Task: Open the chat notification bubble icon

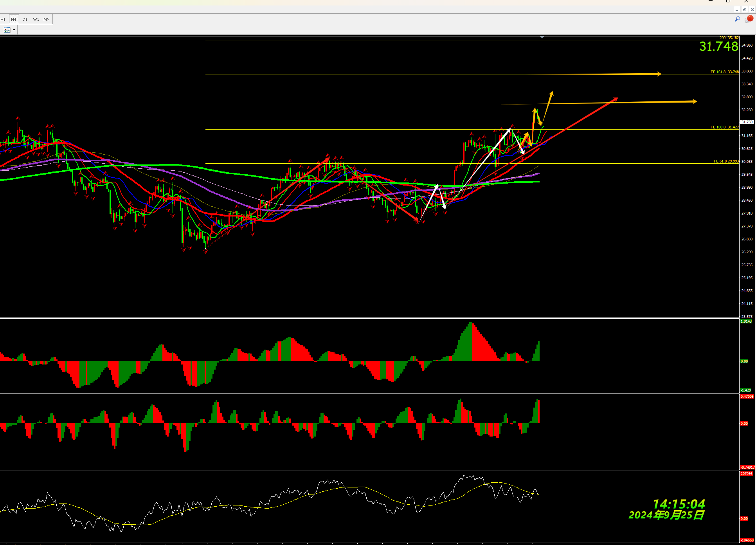Action: click(x=749, y=19)
